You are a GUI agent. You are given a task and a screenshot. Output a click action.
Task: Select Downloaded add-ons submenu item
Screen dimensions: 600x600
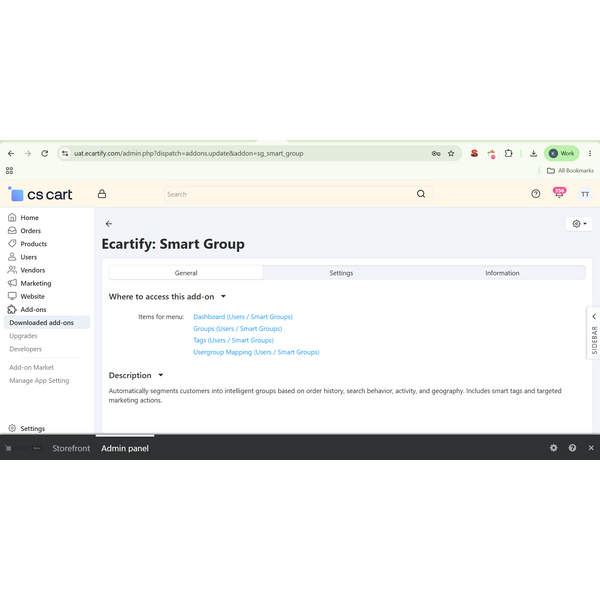pyautogui.click(x=47, y=323)
